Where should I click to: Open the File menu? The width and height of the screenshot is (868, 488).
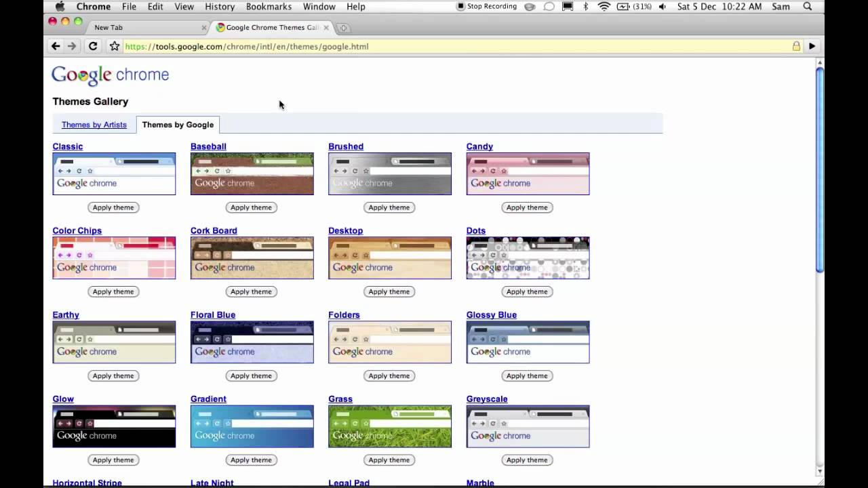coord(129,7)
